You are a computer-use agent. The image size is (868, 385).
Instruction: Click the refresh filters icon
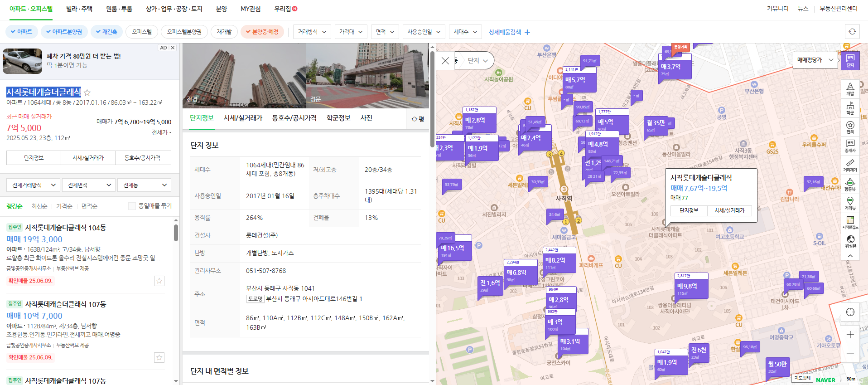click(852, 32)
